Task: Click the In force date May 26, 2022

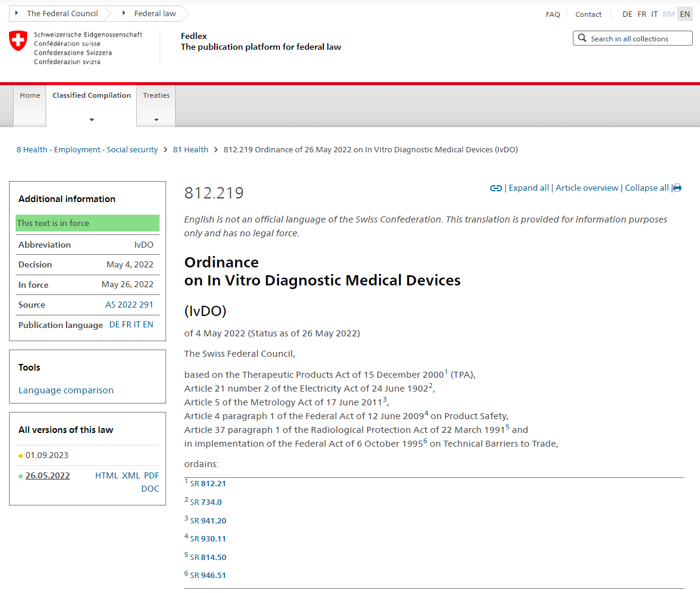Action: click(x=127, y=285)
